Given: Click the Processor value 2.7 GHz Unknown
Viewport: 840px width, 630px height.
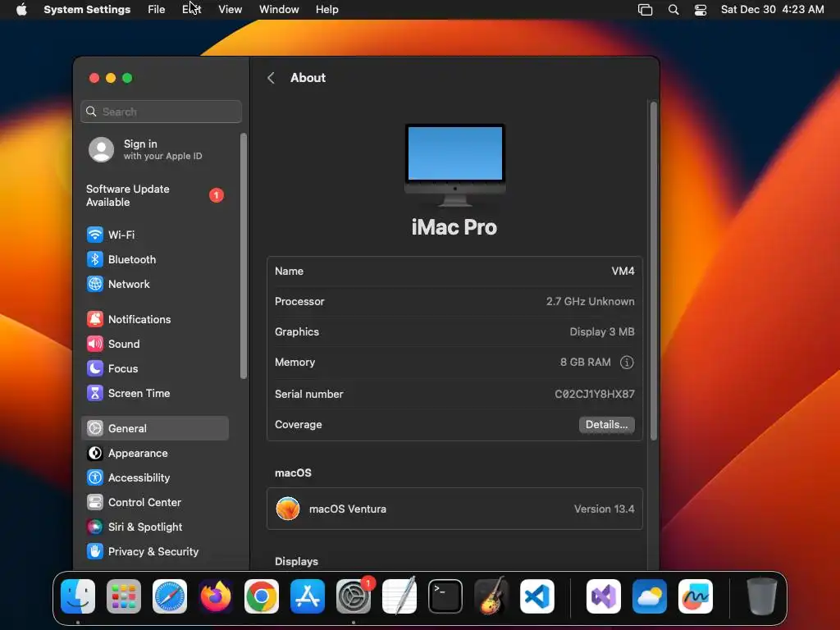Looking at the screenshot, I should [x=591, y=302].
